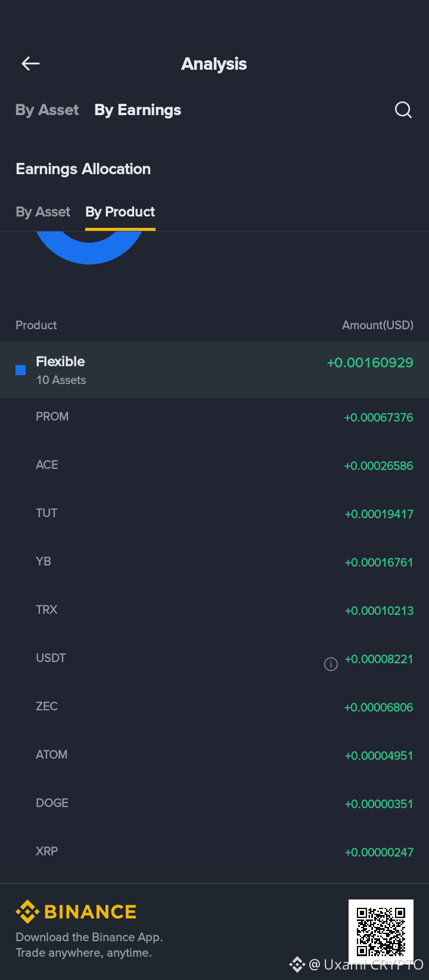Tap the info icon beside USDT

(331, 664)
